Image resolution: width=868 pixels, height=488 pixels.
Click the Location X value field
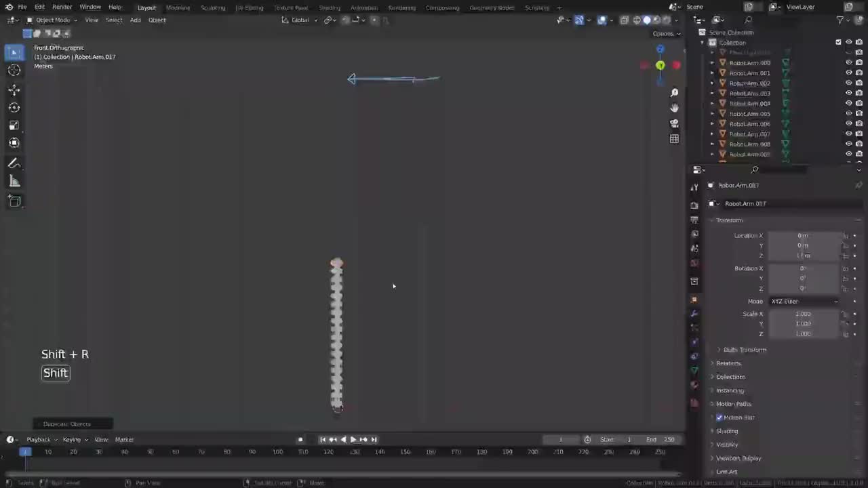(x=804, y=236)
